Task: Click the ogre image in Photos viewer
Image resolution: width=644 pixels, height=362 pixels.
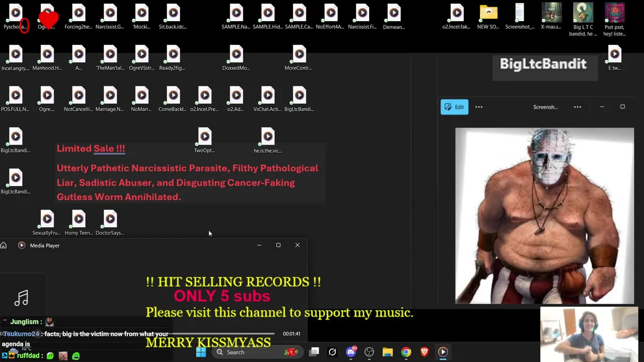Action: [544, 216]
